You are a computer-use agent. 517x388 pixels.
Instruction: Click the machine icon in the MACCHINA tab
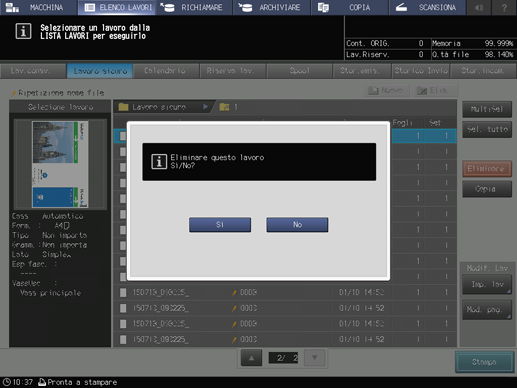pos(12,7)
